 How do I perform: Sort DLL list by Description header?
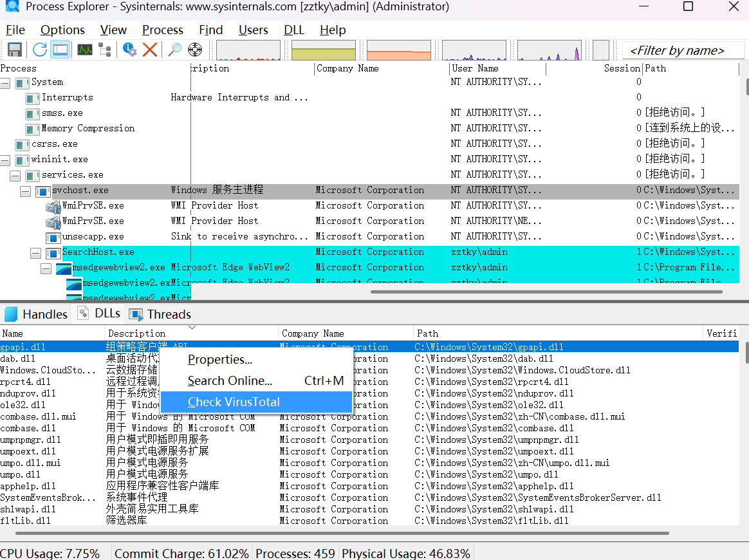191,333
